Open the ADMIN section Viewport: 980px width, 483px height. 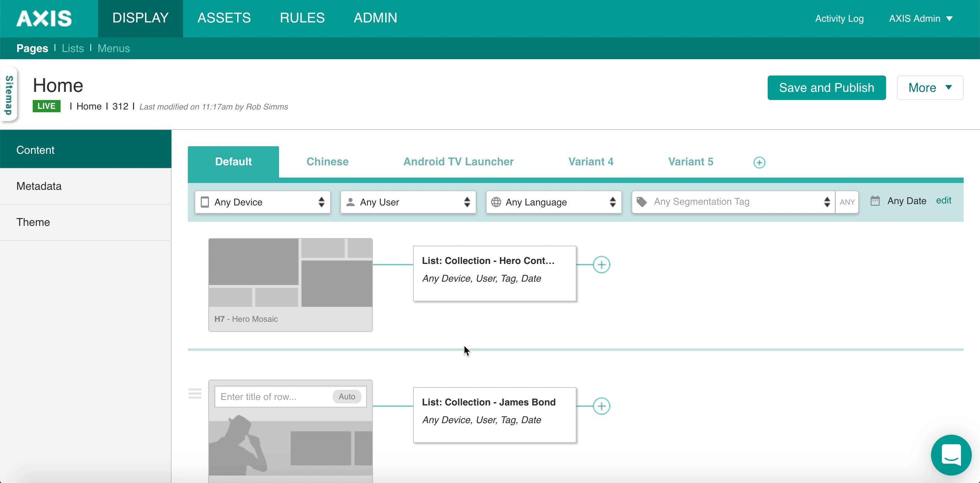375,18
